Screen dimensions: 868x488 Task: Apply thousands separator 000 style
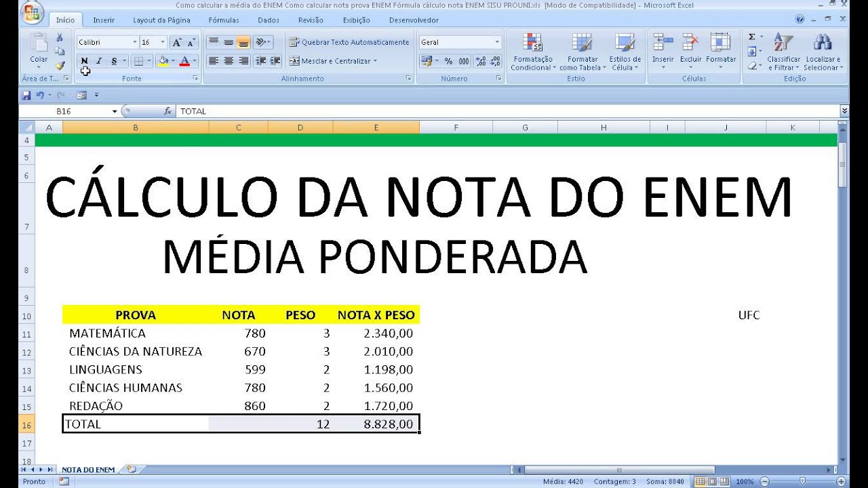pos(464,61)
